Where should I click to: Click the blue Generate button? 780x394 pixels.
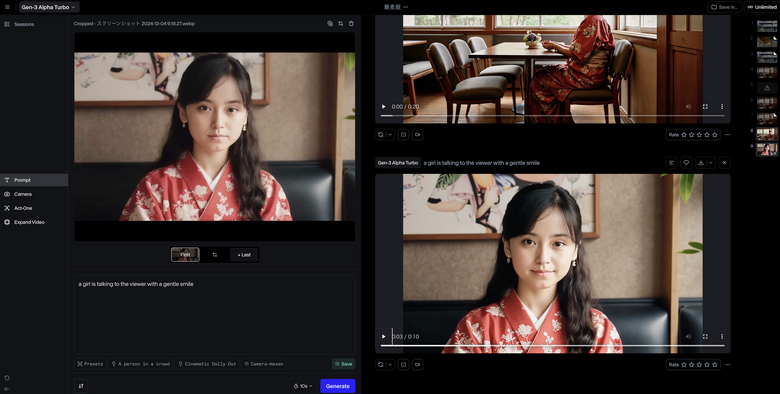pos(338,386)
